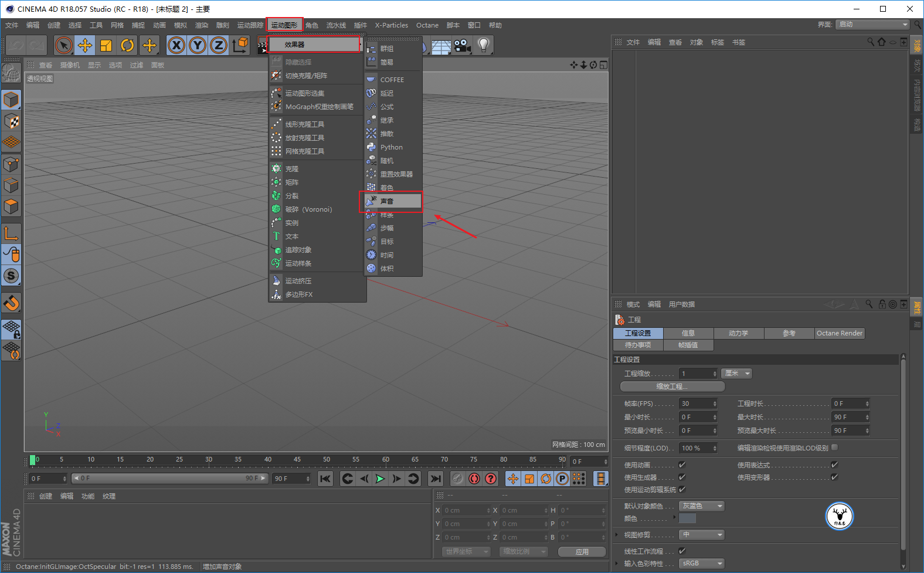The height and width of the screenshot is (573, 924).
Task: Activate the Scale tool
Action: point(106,45)
